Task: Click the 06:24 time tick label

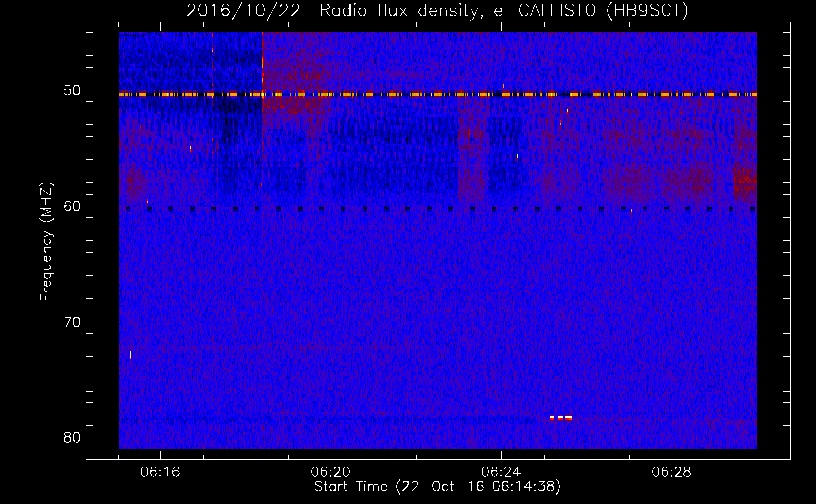Action: (x=501, y=472)
